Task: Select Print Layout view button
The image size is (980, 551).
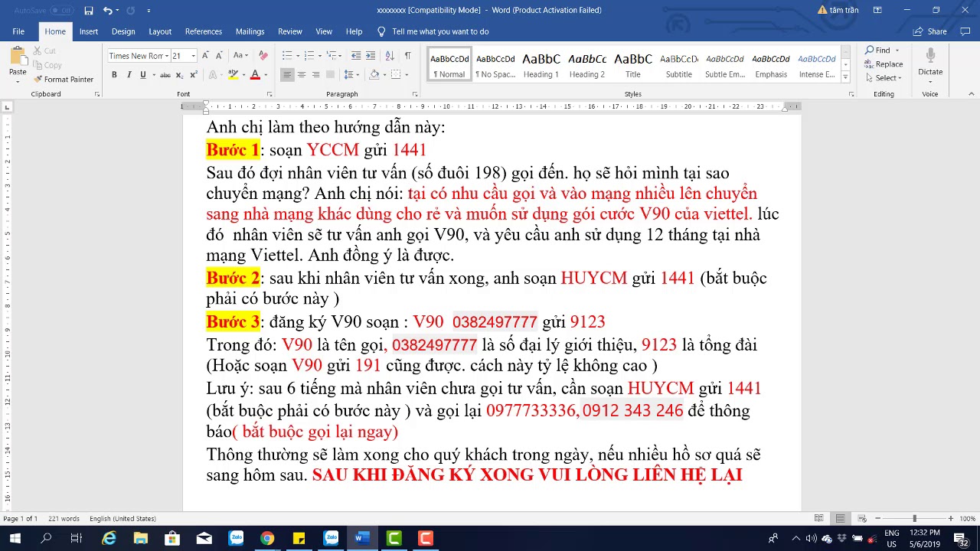Action: pos(840,519)
